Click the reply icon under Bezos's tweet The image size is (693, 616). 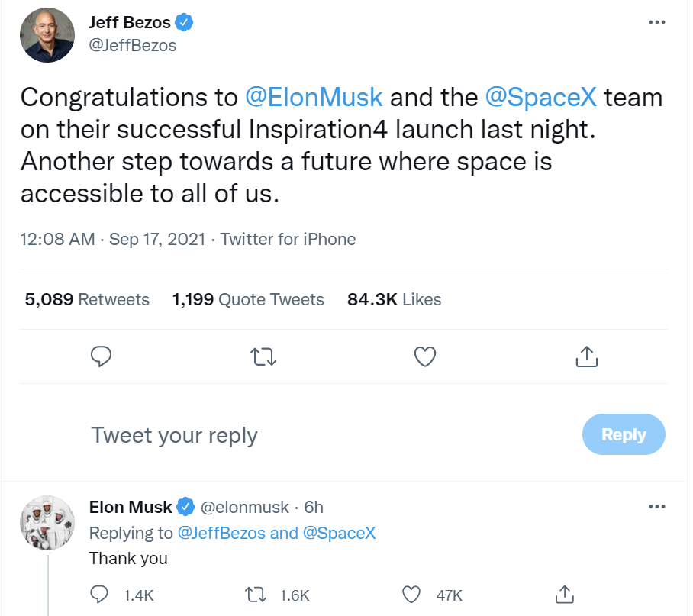[x=102, y=356]
